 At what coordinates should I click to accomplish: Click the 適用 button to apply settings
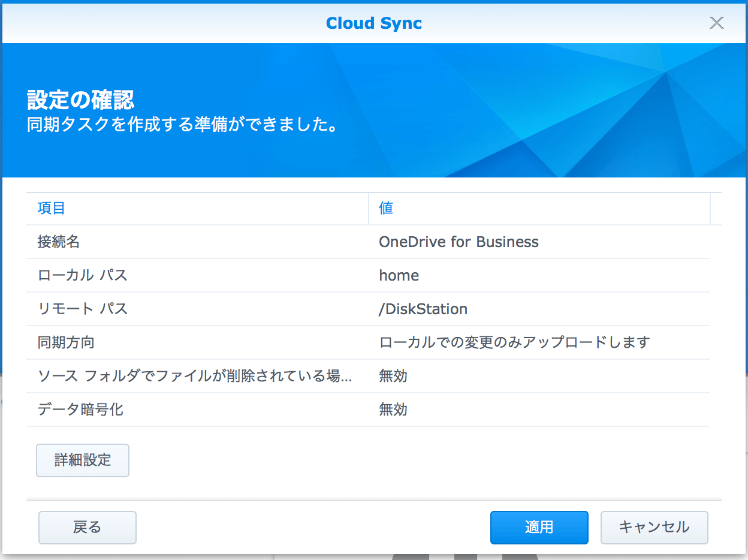[539, 528]
